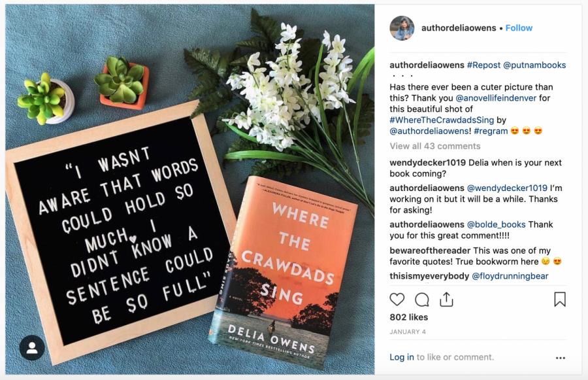
Task: Click the tagged people icon on photo
Action: (x=32, y=348)
